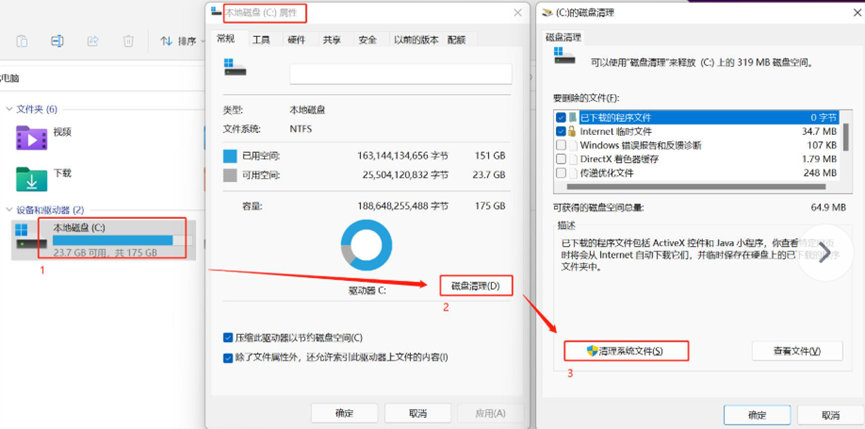The height and width of the screenshot is (429, 865).
Task: Click the horizontal scrollbar of file list
Action: click(x=698, y=186)
